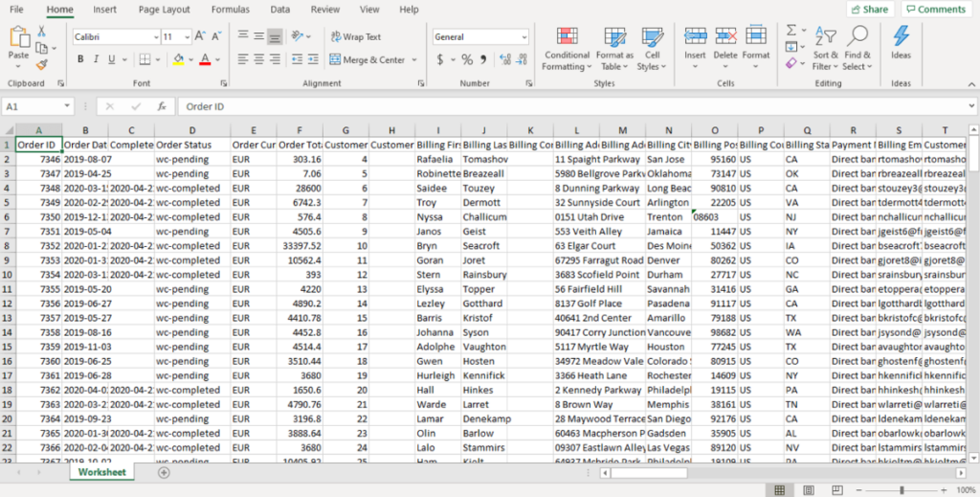Expand the formula bar
The height and width of the screenshot is (497, 980).
pos(971,107)
